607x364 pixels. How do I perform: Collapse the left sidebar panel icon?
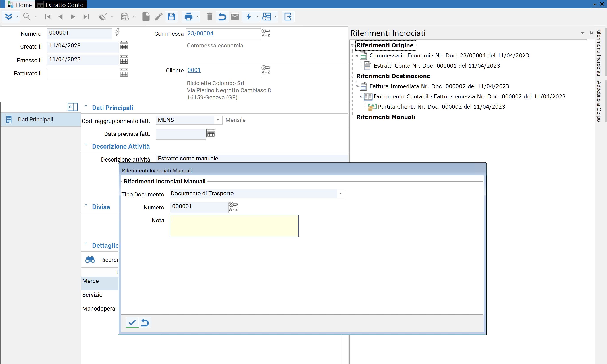point(72,107)
